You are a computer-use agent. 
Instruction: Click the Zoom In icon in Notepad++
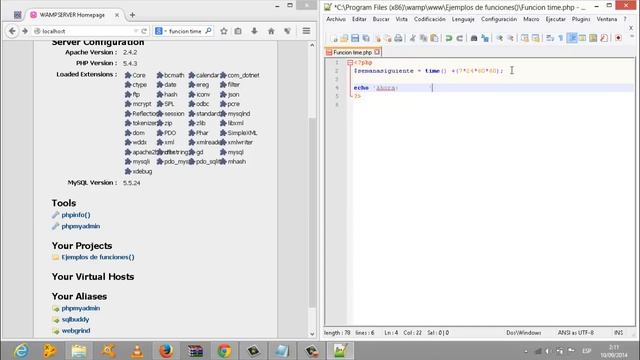click(500, 38)
